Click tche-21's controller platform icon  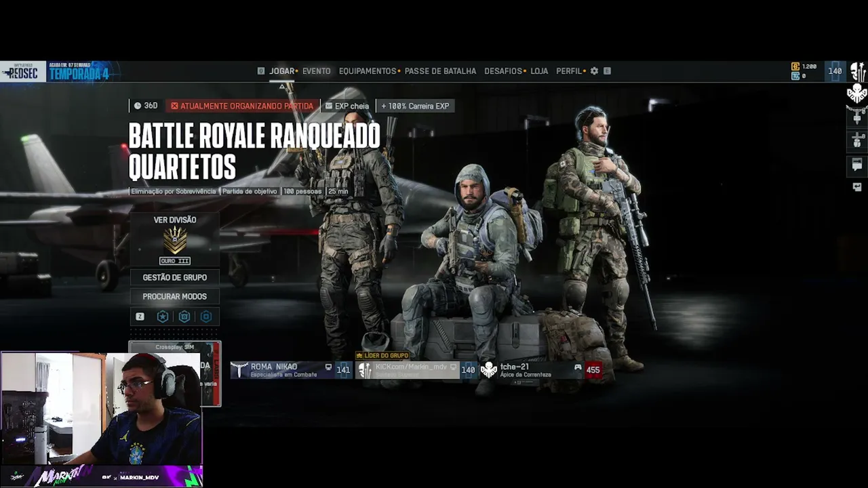578,367
